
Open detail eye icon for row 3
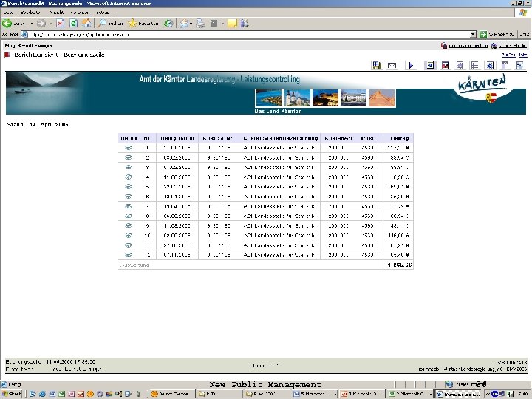coord(128,167)
